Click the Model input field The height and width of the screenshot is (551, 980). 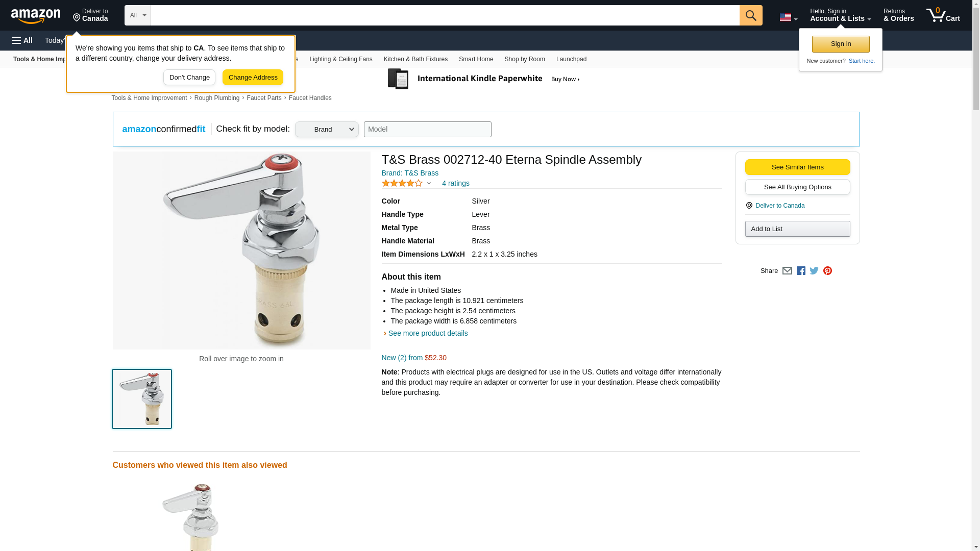(427, 129)
